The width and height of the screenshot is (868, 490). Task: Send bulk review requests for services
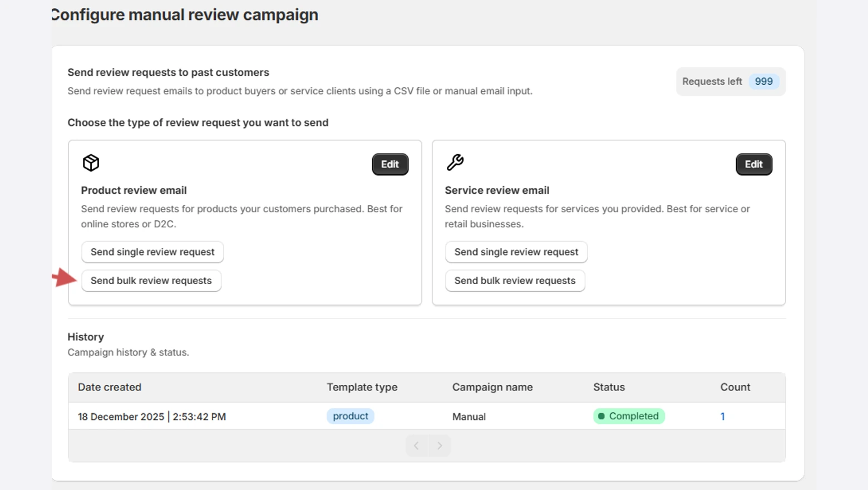[515, 281]
